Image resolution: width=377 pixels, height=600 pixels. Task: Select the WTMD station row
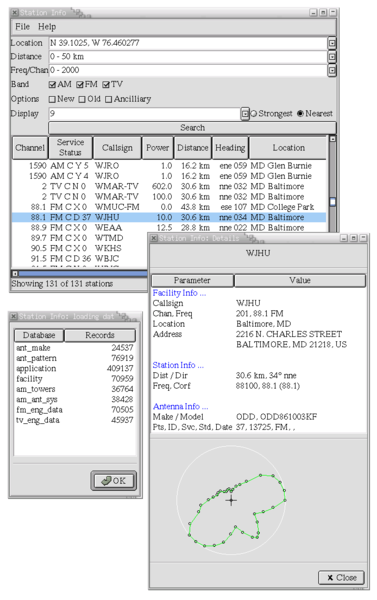(x=80, y=238)
